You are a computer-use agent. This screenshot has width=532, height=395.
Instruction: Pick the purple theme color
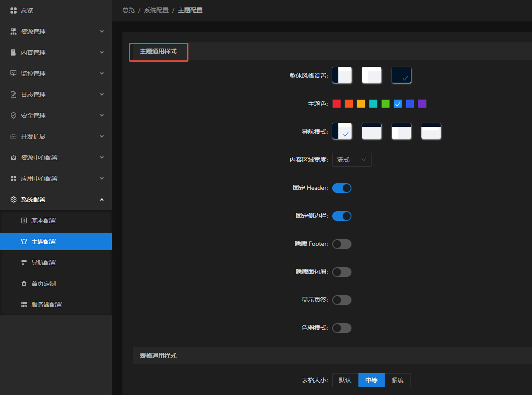click(x=422, y=104)
